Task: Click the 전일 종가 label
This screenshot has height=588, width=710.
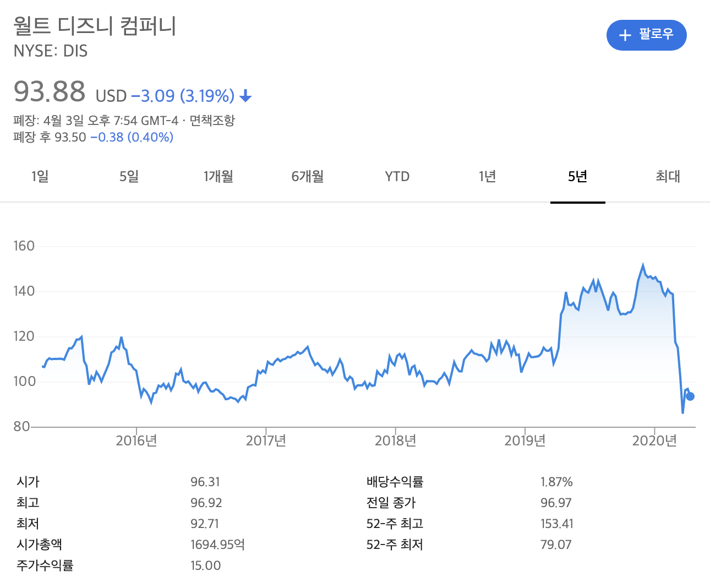Action: tap(391, 503)
